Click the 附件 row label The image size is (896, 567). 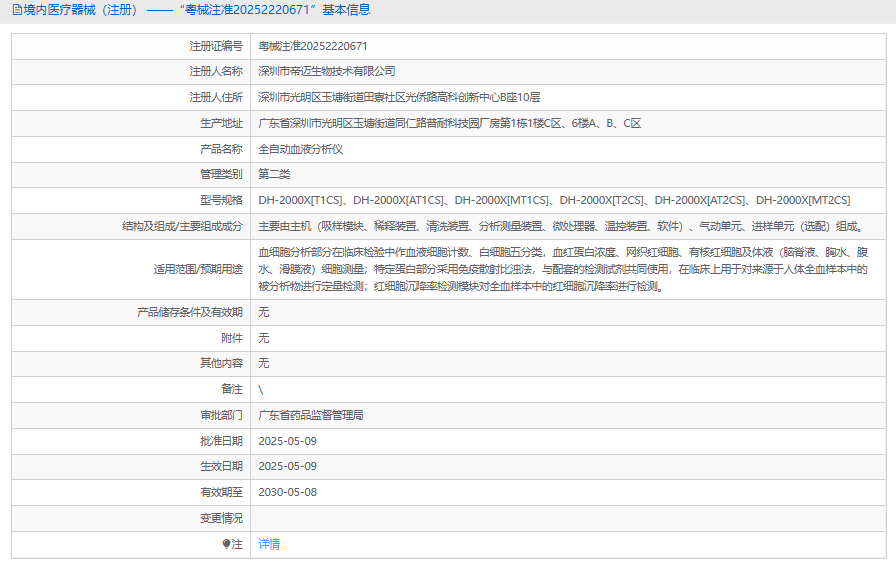click(x=231, y=338)
